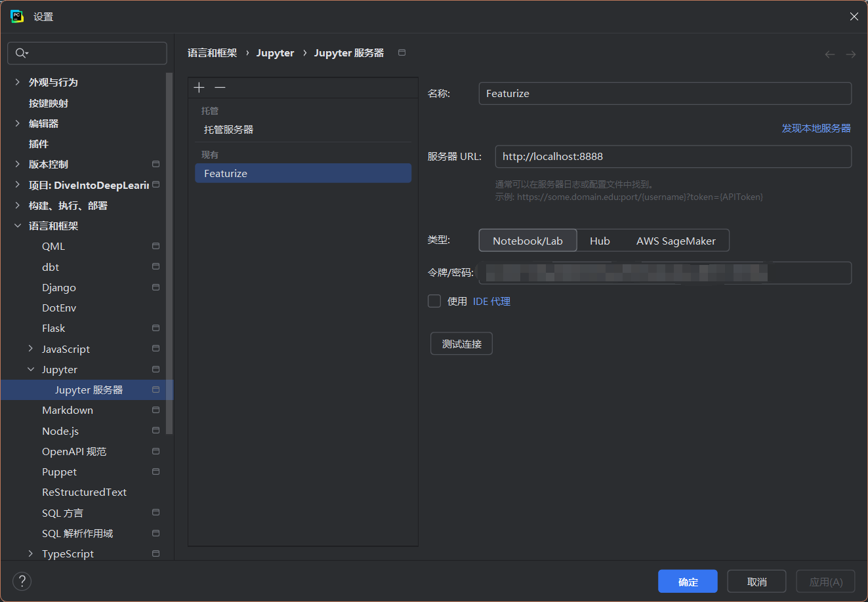Image resolution: width=868 pixels, height=602 pixels.
Task: Click project-level icon on Puppet row
Action: point(155,472)
